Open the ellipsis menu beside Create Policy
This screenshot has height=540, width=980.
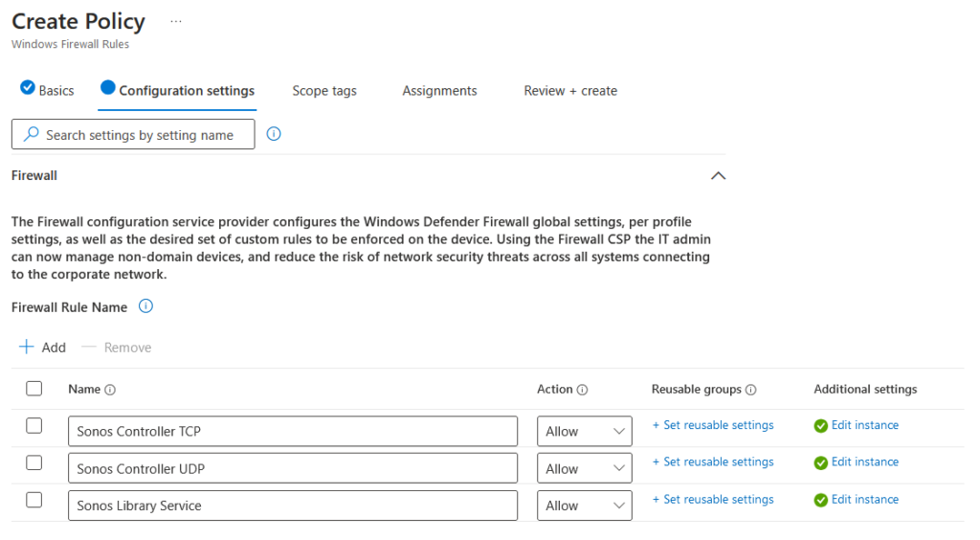[x=175, y=21]
